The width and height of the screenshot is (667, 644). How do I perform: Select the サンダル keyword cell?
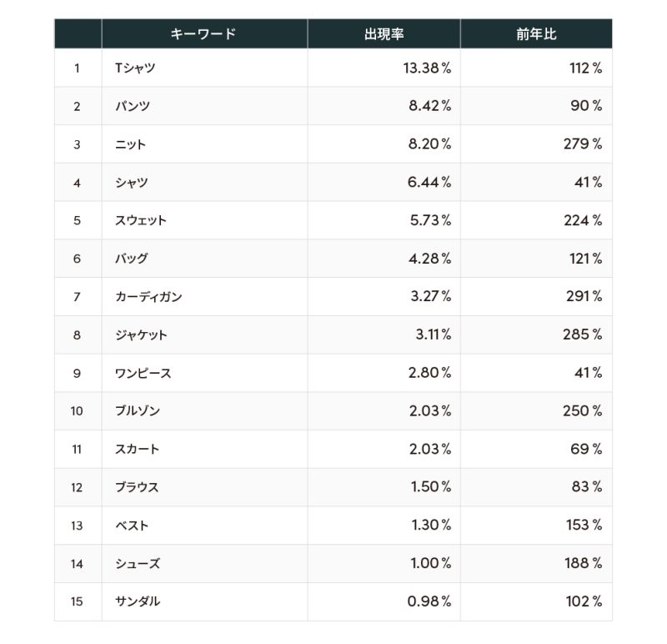(x=138, y=601)
